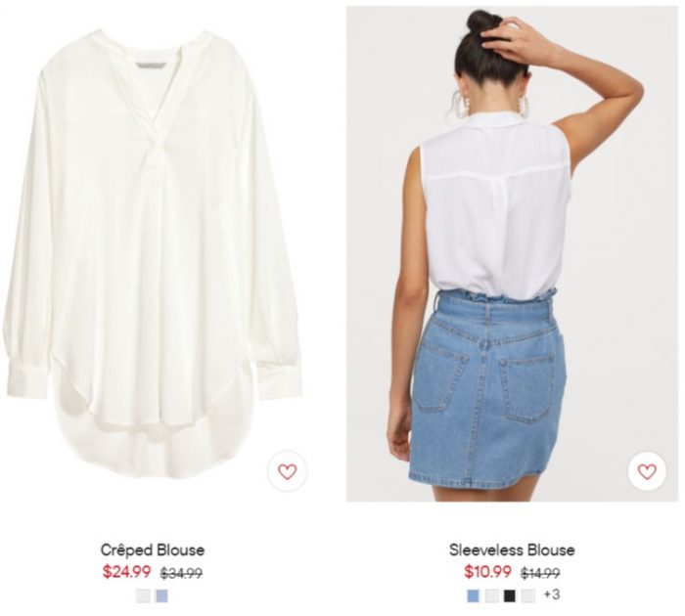The width and height of the screenshot is (685, 616).
Task: Choose blue swatch under Sleeveless Blouse
Action: (x=473, y=595)
